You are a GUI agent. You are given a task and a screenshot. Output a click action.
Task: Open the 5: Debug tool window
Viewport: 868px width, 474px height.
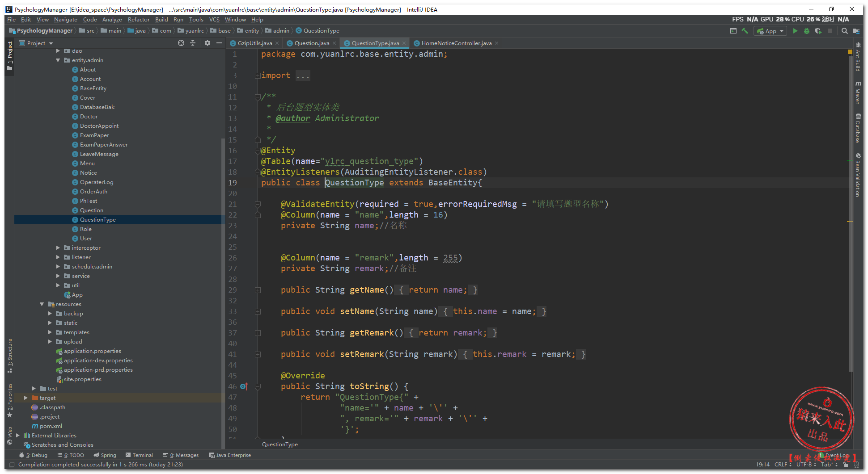point(34,455)
